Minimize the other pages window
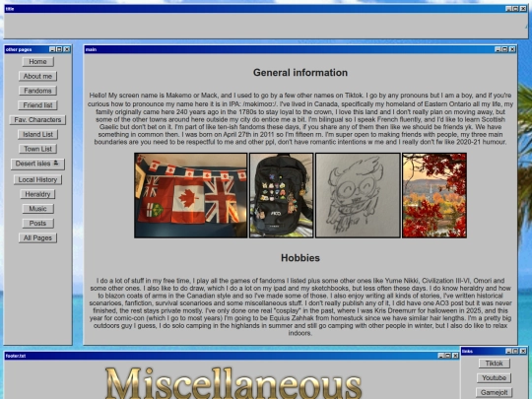Image resolution: width=532 pixels, height=399 pixels. tap(52, 49)
